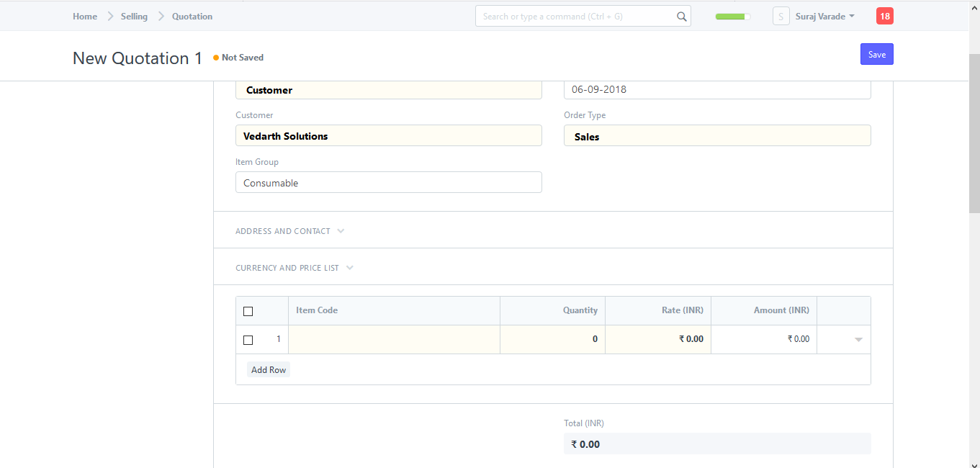
Task: Click the Add Row button
Action: 269,370
